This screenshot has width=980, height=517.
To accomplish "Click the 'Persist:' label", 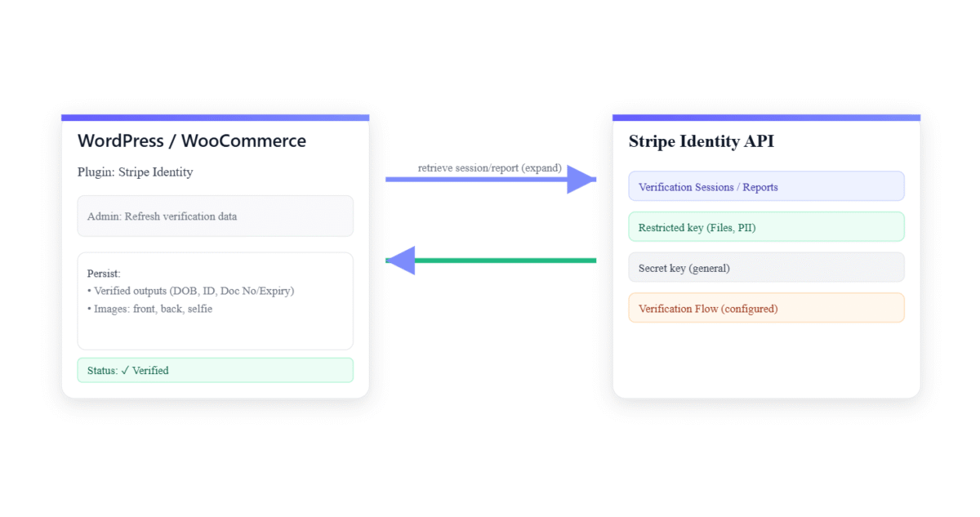I will tap(104, 274).
